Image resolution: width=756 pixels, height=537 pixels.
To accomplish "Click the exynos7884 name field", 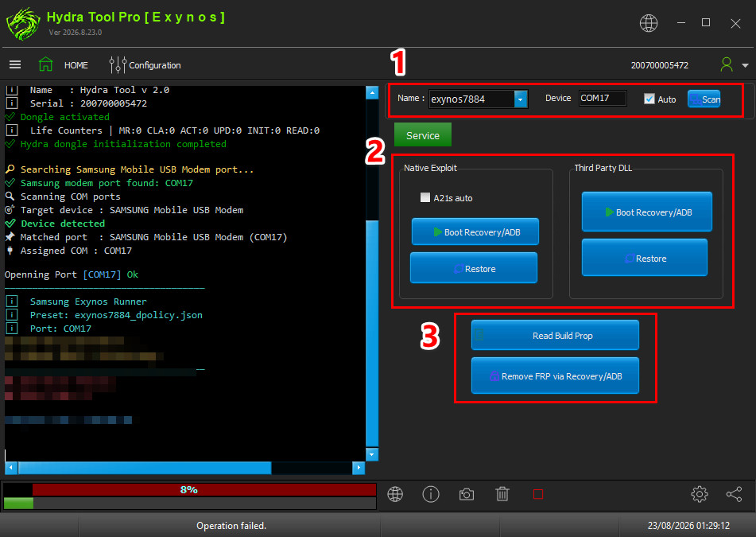I will point(471,99).
